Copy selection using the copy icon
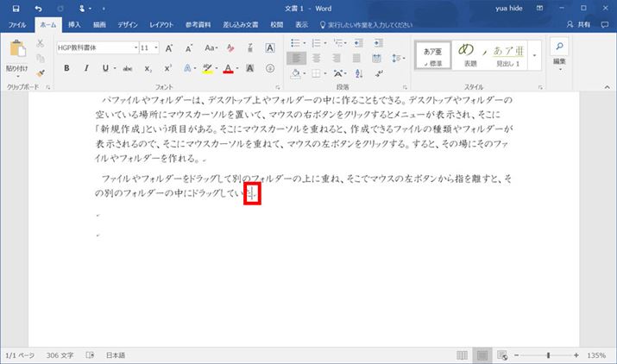Screen dimensions: 617x364 [41, 59]
